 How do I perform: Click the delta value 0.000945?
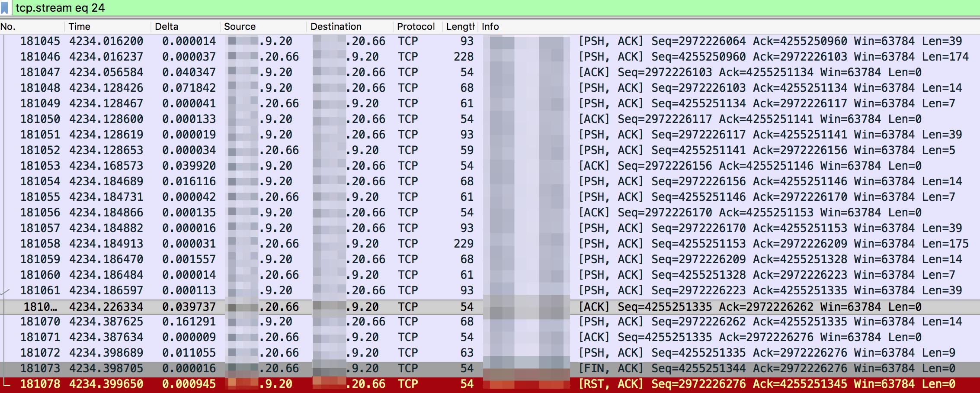point(189,384)
